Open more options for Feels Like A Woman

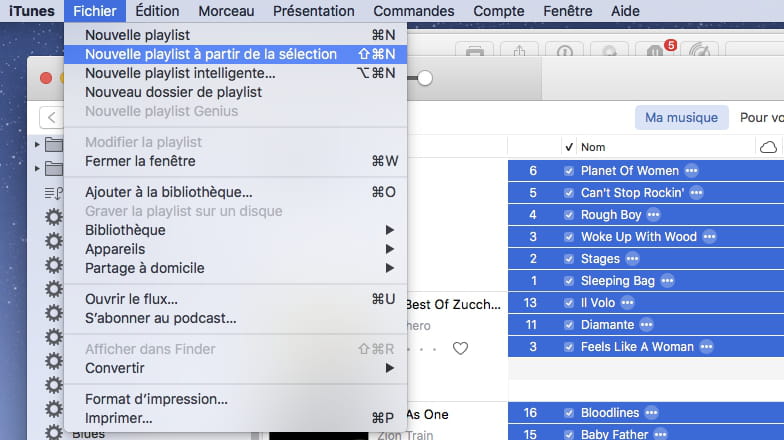click(x=706, y=346)
